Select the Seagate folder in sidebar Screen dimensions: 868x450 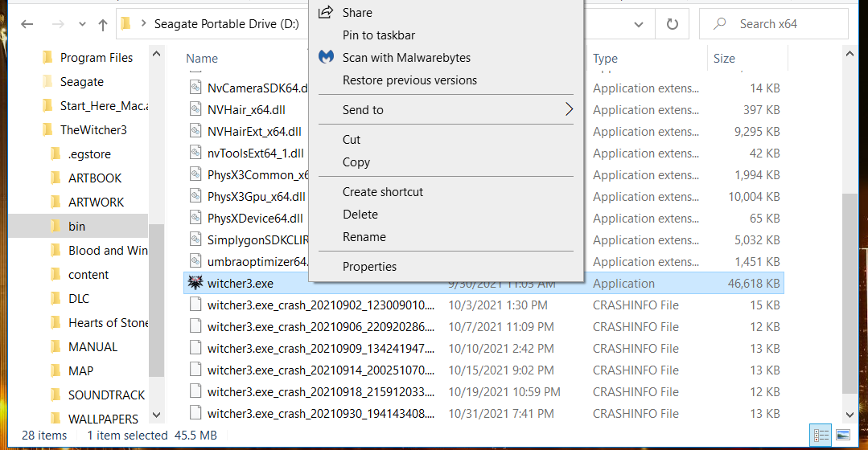click(x=81, y=82)
